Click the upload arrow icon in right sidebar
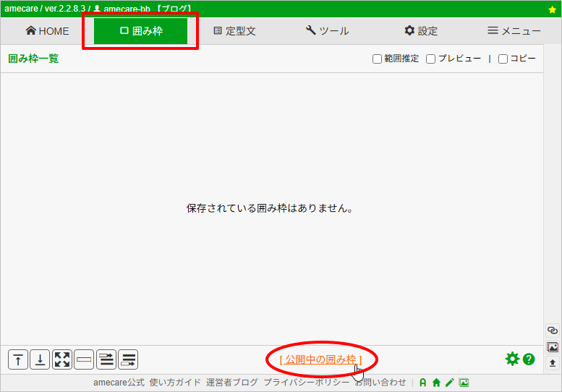The width and height of the screenshot is (562, 392). [x=553, y=362]
